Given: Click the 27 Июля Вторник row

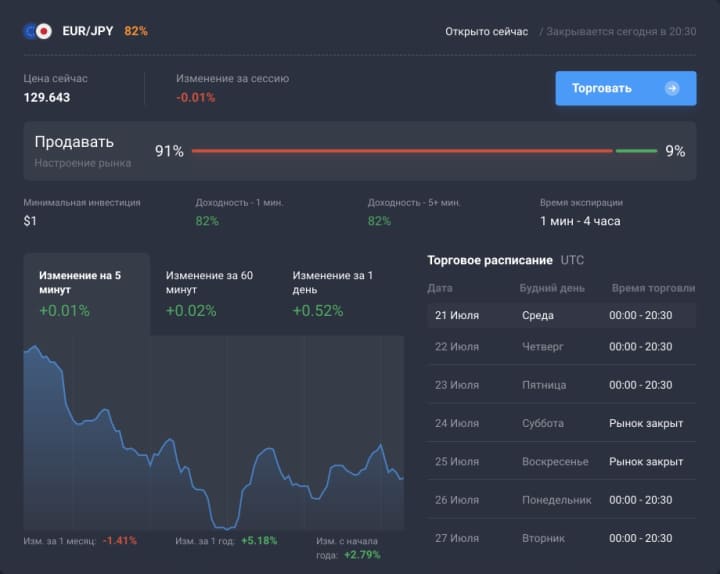Looking at the screenshot, I should click(561, 538).
